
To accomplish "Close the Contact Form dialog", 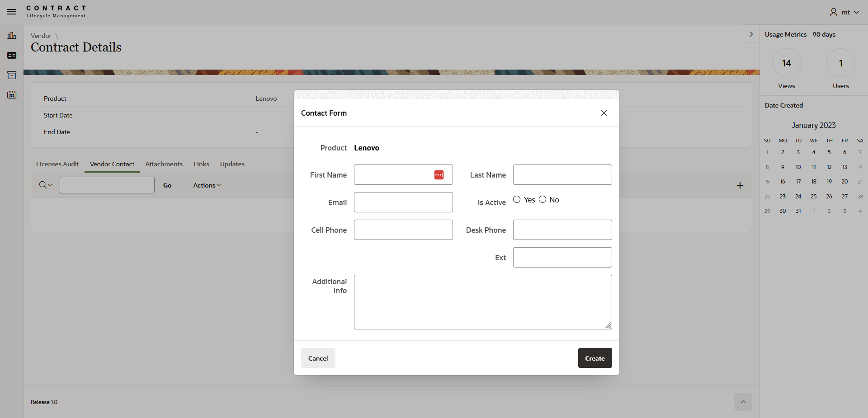I will (604, 113).
